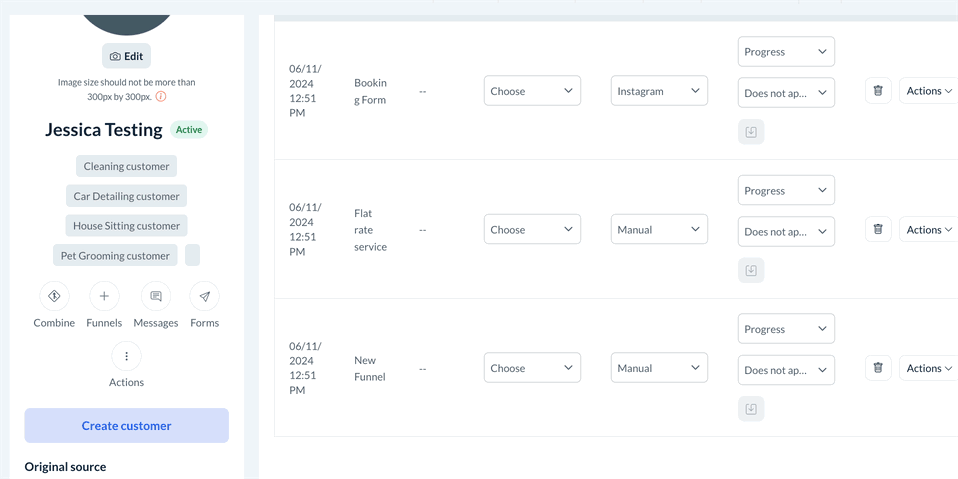Open the Instagram source dropdown
958x479 pixels.
pyautogui.click(x=659, y=91)
